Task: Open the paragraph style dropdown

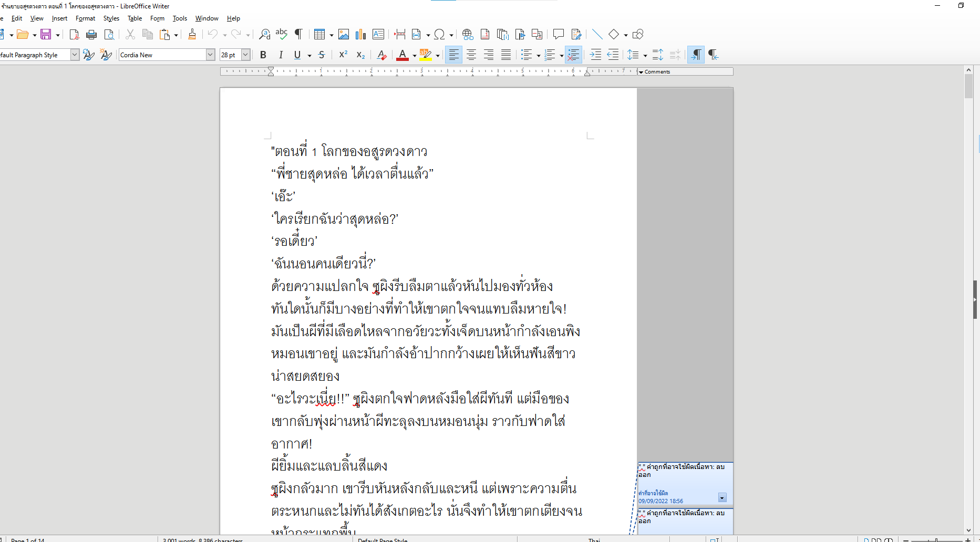Action: pyautogui.click(x=75, y=55)
